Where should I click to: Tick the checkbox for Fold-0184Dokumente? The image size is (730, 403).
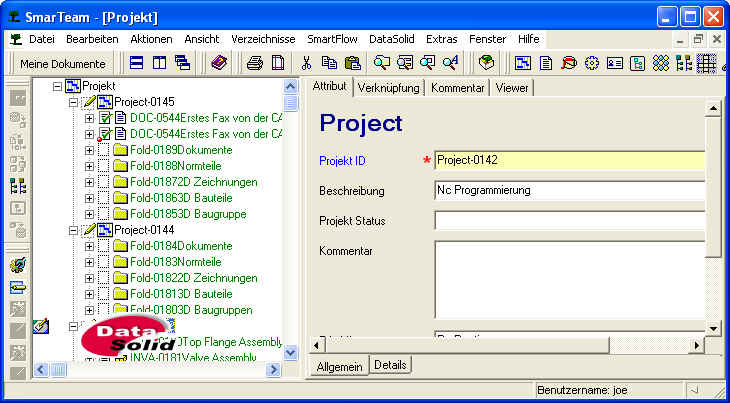click(x=104, y=246)
